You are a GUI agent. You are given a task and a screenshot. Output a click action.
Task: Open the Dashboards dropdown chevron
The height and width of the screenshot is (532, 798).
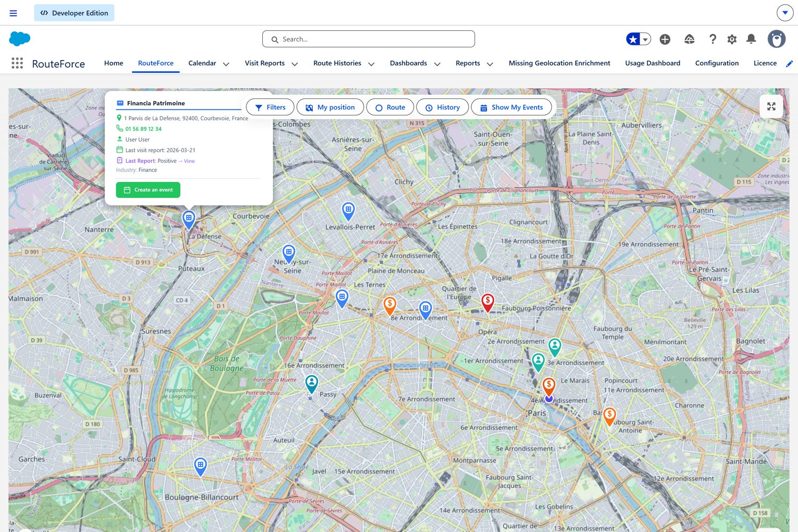(437, 64)
